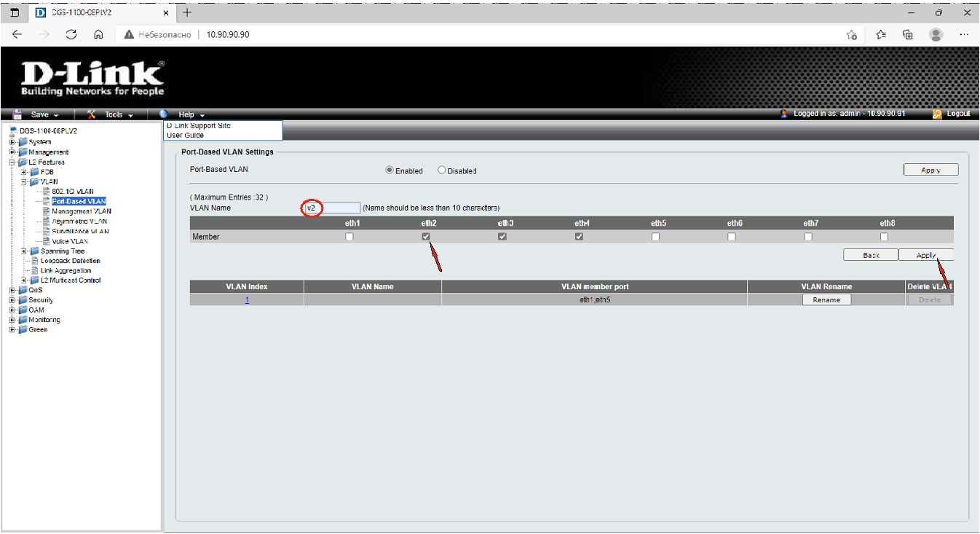Screen dimensions: 980x534
Task: Click the VLAN Name text field
Action: pos(332,208)
